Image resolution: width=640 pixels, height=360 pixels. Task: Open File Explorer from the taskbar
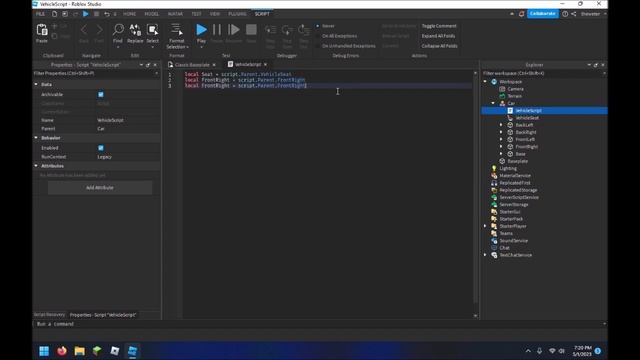tap(80, 351)
